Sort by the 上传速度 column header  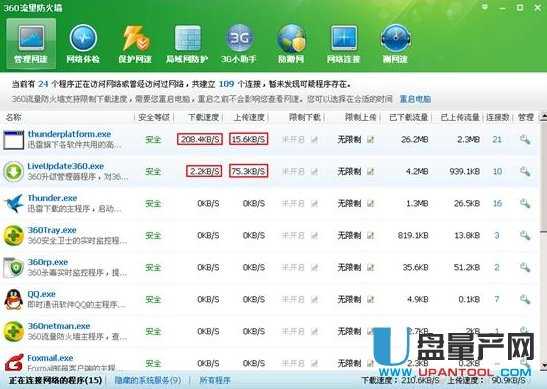click(x=249, y=117)
